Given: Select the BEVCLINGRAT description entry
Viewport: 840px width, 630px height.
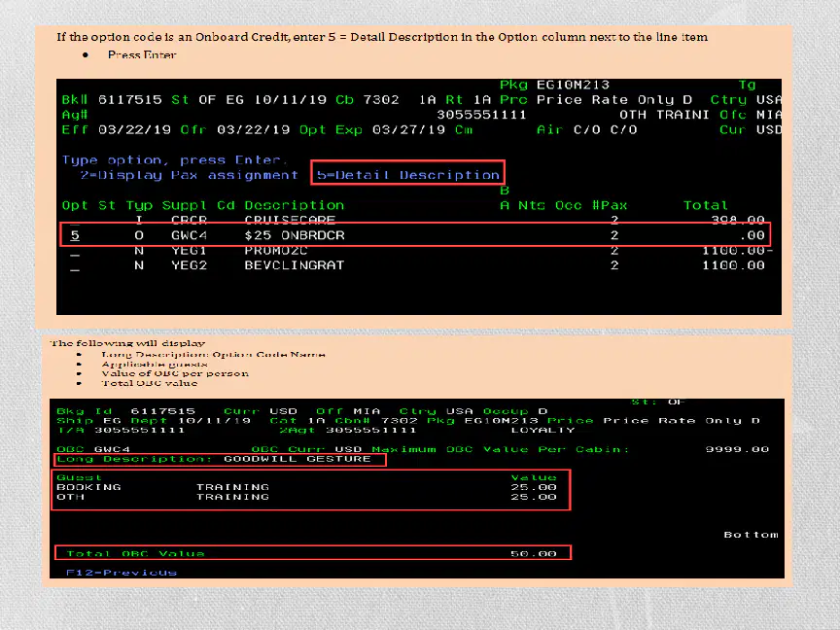Looking at the screenshot, I should 295,265.
